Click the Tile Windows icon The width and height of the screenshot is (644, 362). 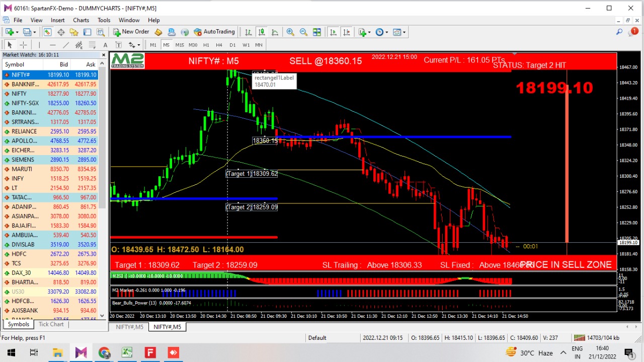pos(316,32)
